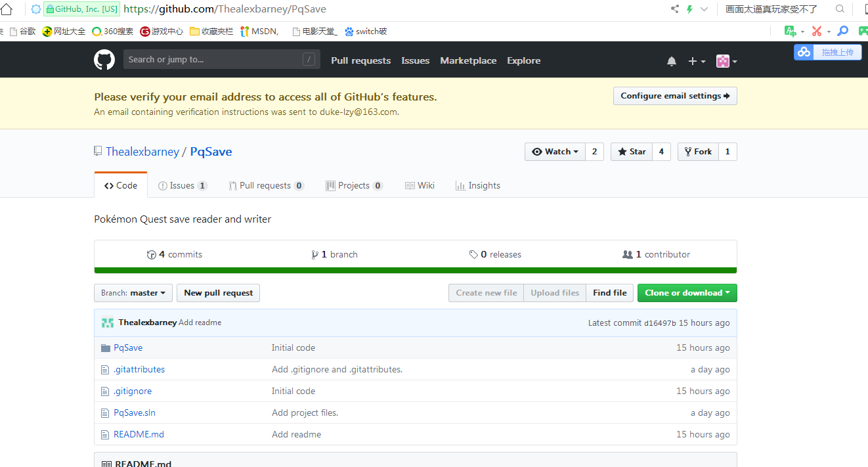Open the user avatar menu
Image resolution: width=868 pixels, height=467 pixels.
pyautogui.click(x=726, y=61)
